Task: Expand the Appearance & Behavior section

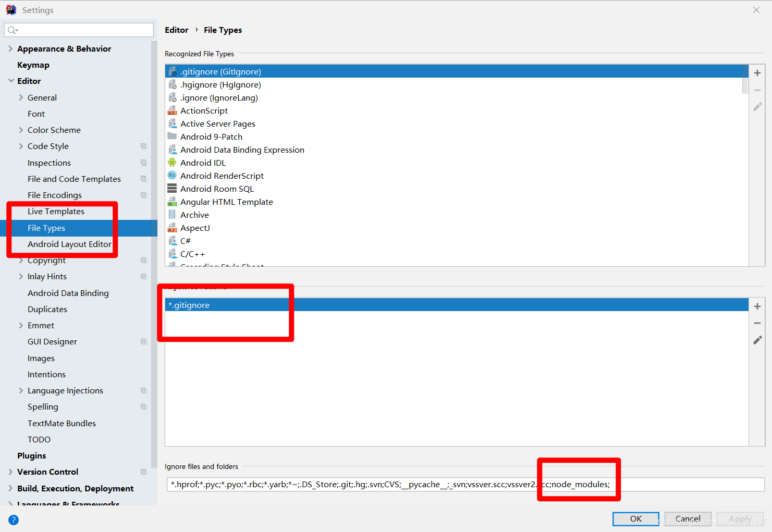Action: coord(10,48)
